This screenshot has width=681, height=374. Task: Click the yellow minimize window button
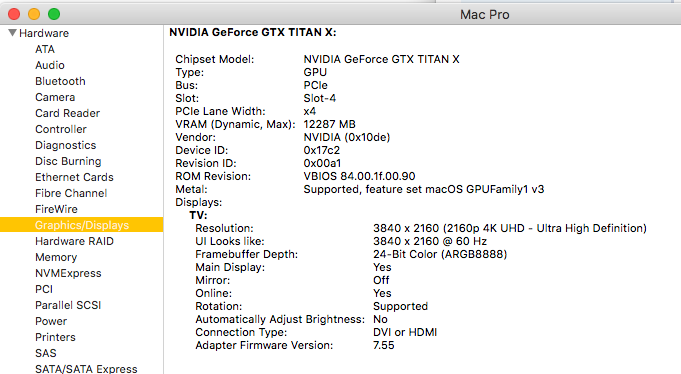(34, 14)
